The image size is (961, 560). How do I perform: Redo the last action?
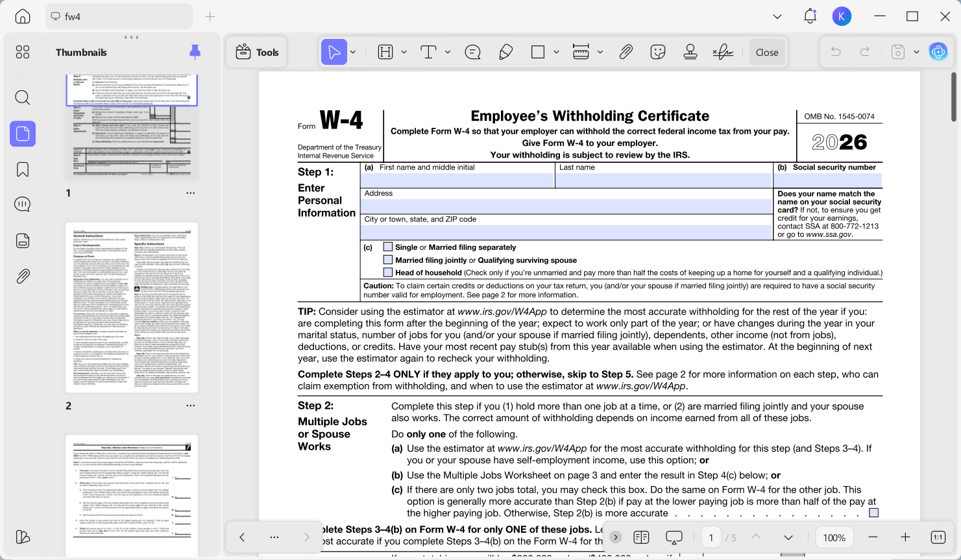pyautogui.click(x=865, y=52)
